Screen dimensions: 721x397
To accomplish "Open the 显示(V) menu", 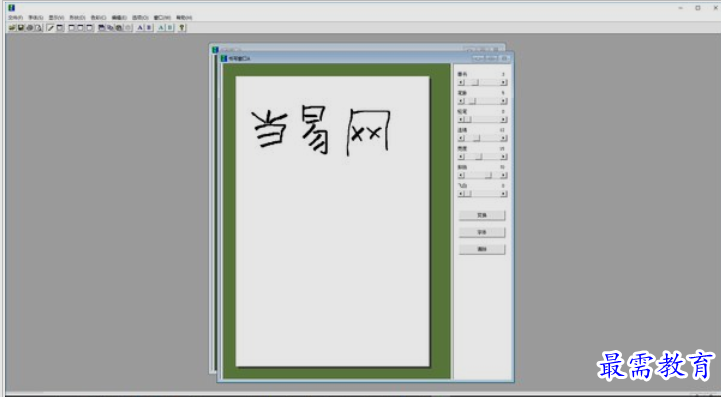I will click(x=56, y=17).
